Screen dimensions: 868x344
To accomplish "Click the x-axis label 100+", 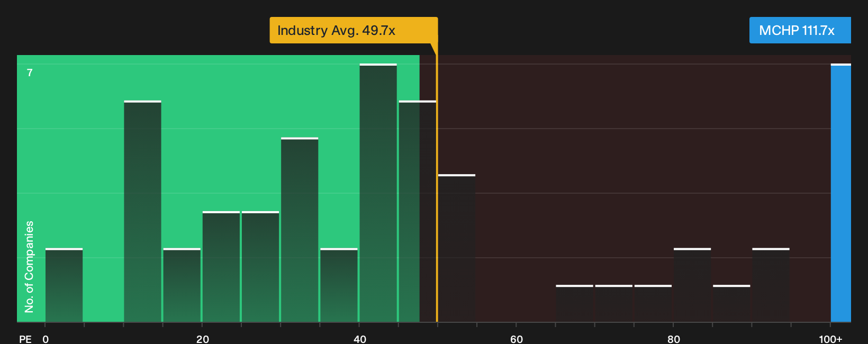I will click(830, 339).
